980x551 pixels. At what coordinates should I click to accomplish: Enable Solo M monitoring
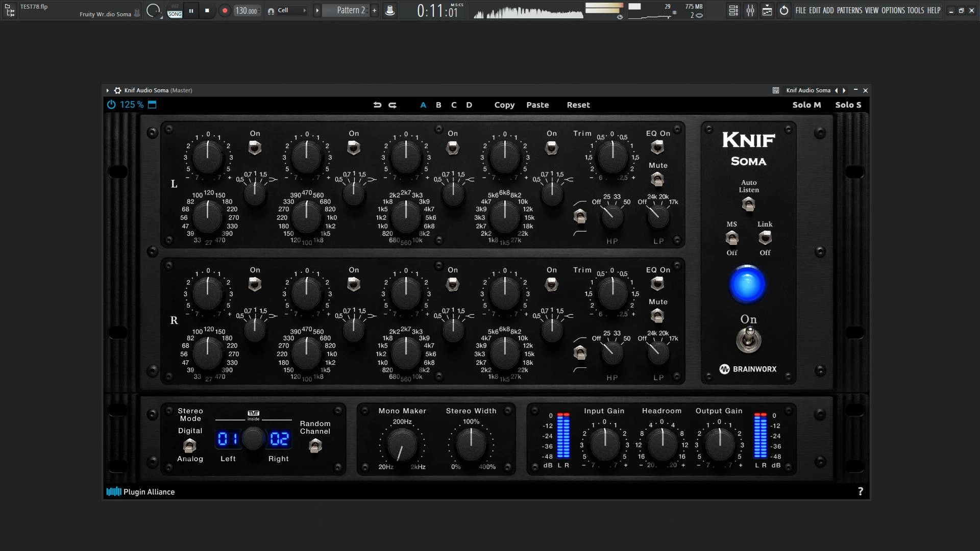coord(806,105)
